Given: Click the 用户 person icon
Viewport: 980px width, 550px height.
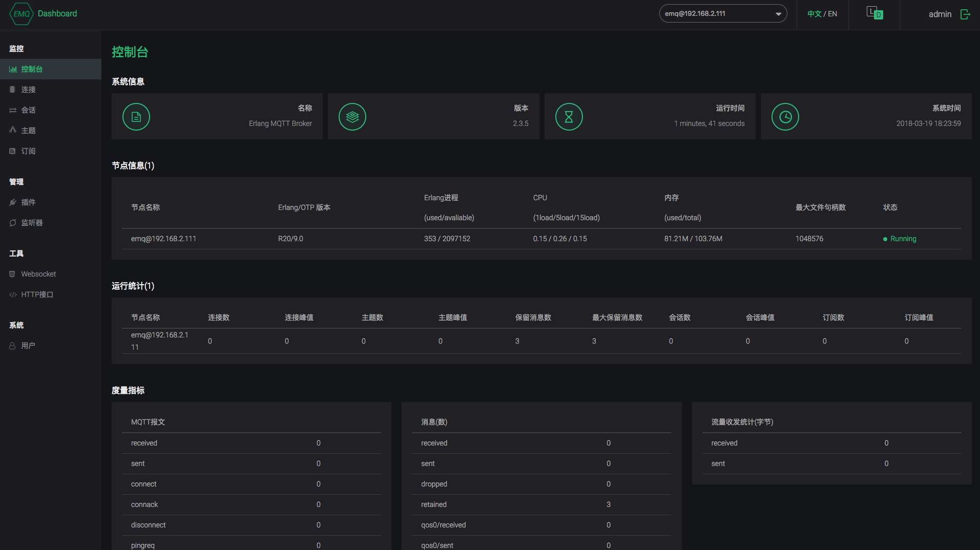Looking at the screenshot, I should [12, 346].
